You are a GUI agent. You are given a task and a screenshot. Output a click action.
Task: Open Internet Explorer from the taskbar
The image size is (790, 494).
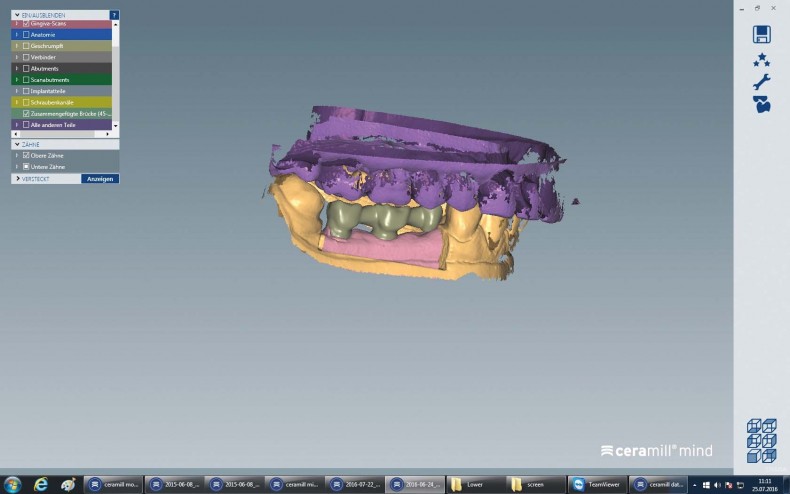pos(41,484)
